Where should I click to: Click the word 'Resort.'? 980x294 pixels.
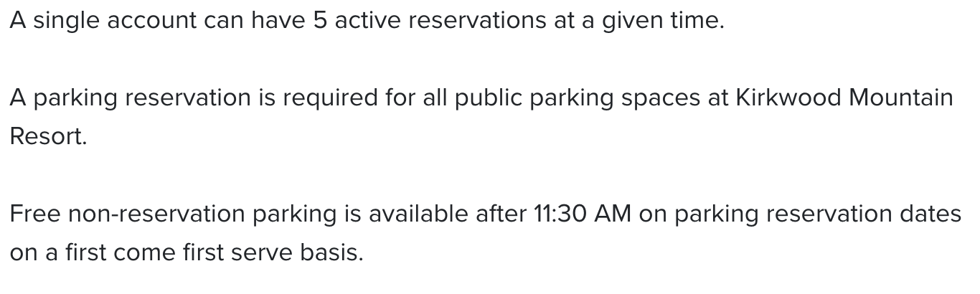(x=48, y=136)
